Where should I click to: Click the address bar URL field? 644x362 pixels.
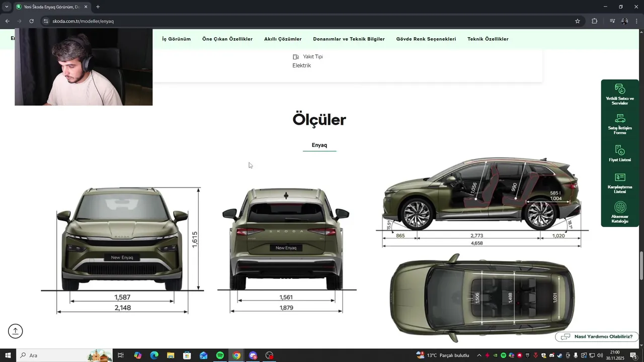312,21
